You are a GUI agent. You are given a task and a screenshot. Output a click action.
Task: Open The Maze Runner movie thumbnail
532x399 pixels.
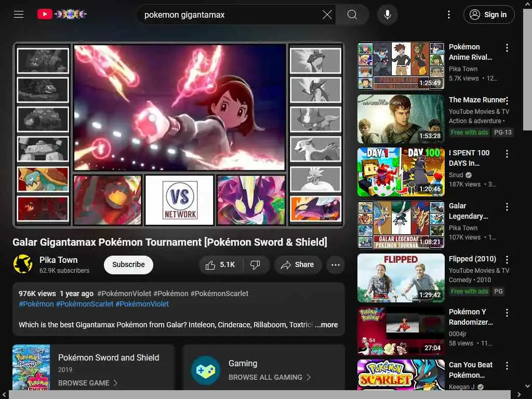(x=401, y=119)
